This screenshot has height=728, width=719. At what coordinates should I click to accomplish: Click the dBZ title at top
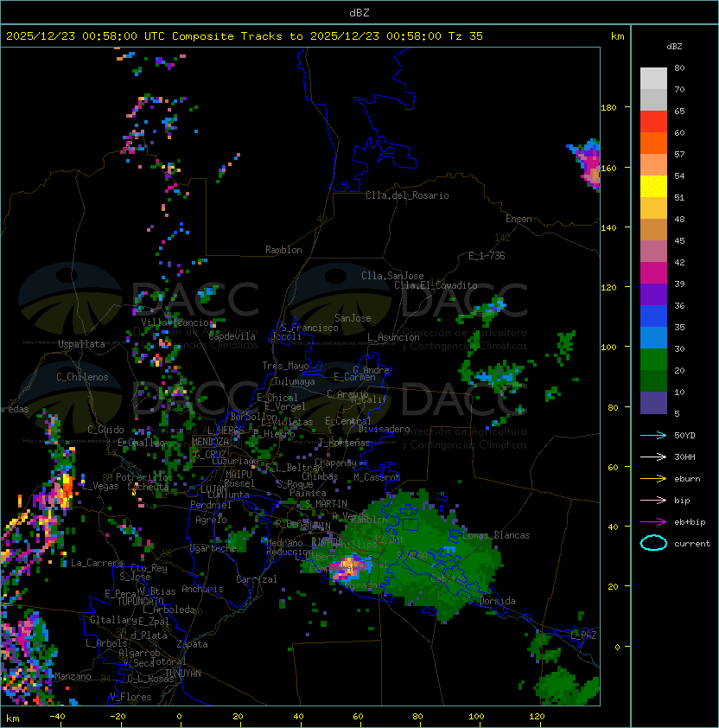click(359, 12)
